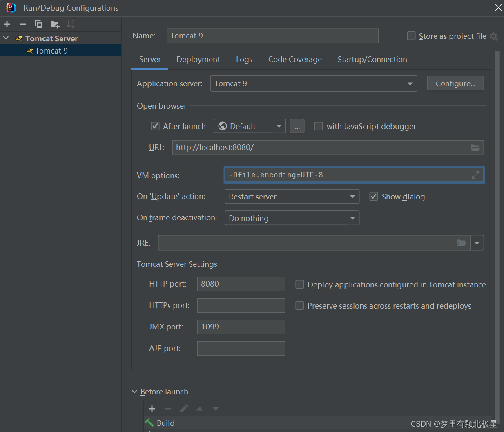Toggle Store as project file checkbox
This screenshot has height=432, width=504.
point(411,36)
